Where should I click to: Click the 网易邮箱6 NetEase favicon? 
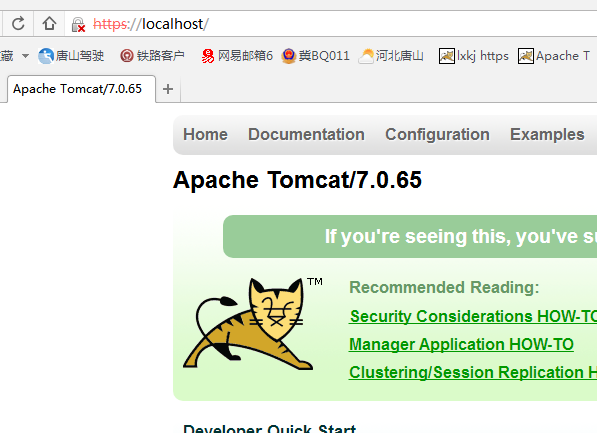pos(208,56)
